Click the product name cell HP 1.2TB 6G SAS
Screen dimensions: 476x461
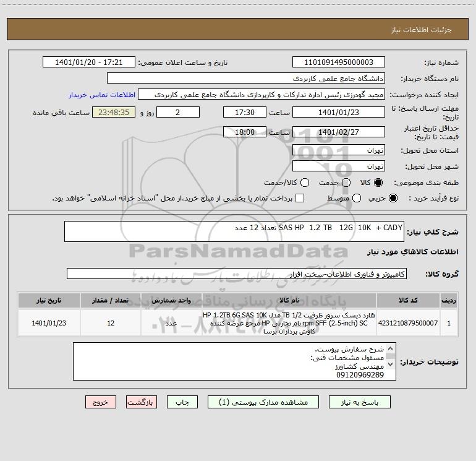click(289, 323)
